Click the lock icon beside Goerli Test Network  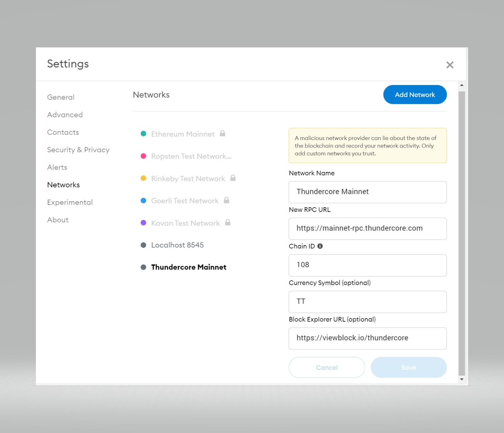pos(227,200)
